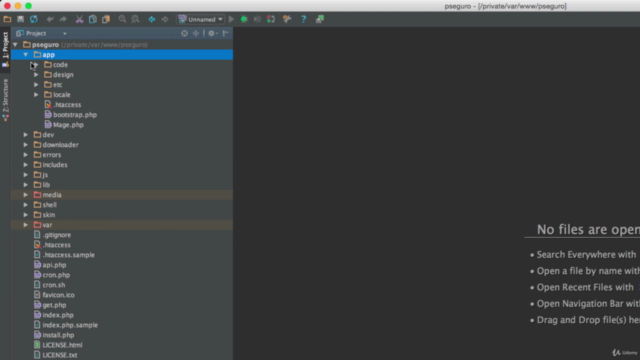The image size is (640, 360).
Task: Open Project panel gear settings menu
Action: click(x=212, y=33)
